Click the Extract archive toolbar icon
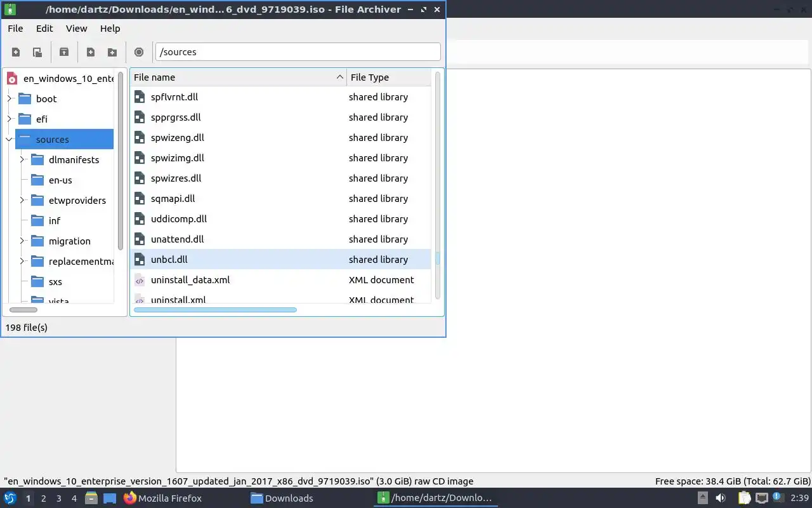This screenshot has height=508, width=812. pos(64,52)
